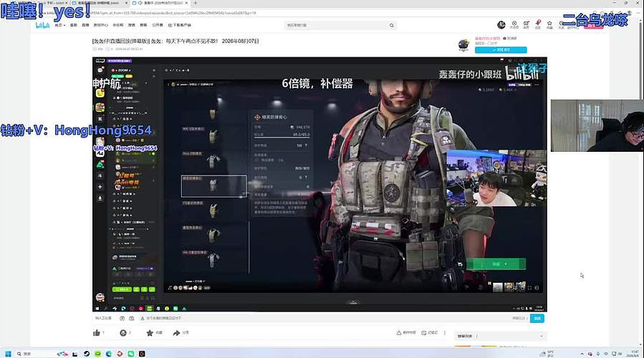This screenshot has height=358, width=644.
Task: Open the uploader's avatar beside the follow button
Action: (463, 44)
